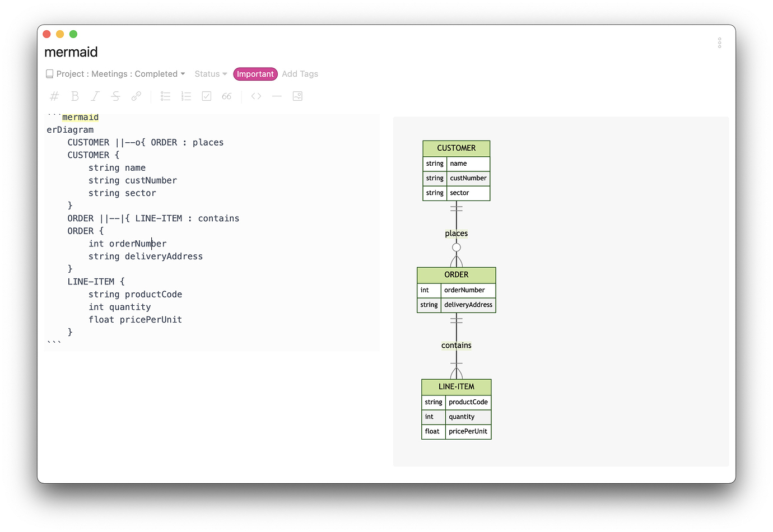
Task: Select the Important tag
Action: pos(255,73)
